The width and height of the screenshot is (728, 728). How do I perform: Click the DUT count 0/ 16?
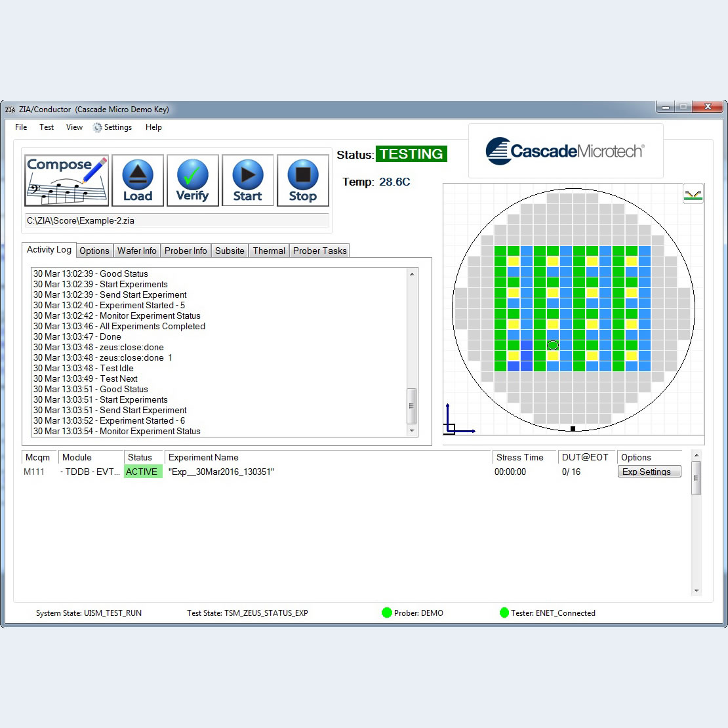tap(571, 472)
